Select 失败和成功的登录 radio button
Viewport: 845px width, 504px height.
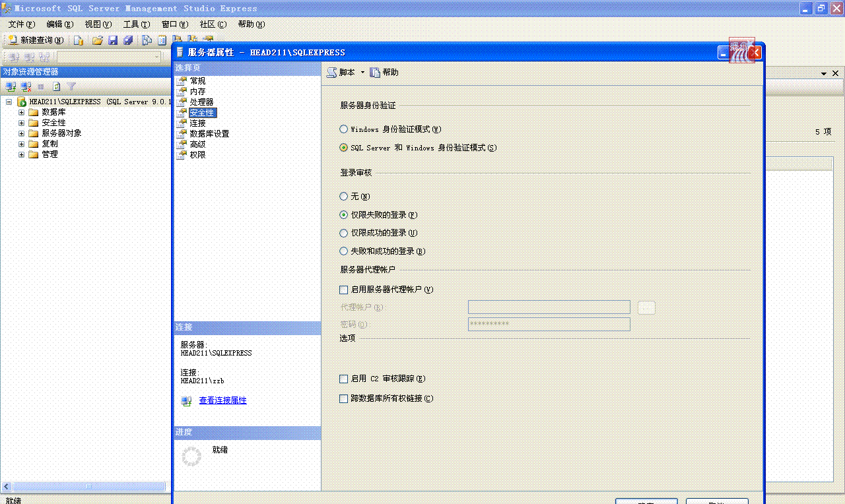(x=343, y=251)
